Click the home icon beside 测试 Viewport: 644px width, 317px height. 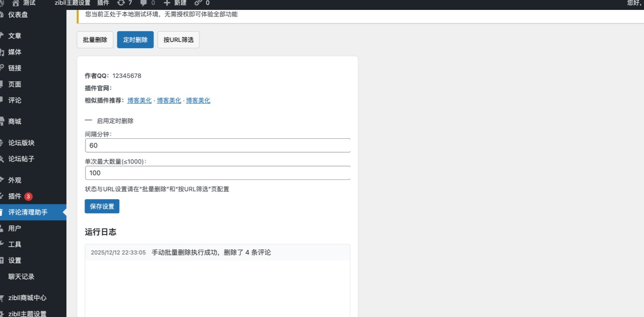pos(16,3)
